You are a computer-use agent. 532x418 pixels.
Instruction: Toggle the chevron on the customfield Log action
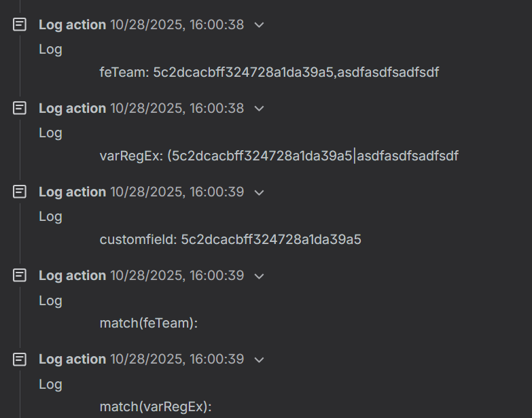pyautogui.click(x=258, y=192)
